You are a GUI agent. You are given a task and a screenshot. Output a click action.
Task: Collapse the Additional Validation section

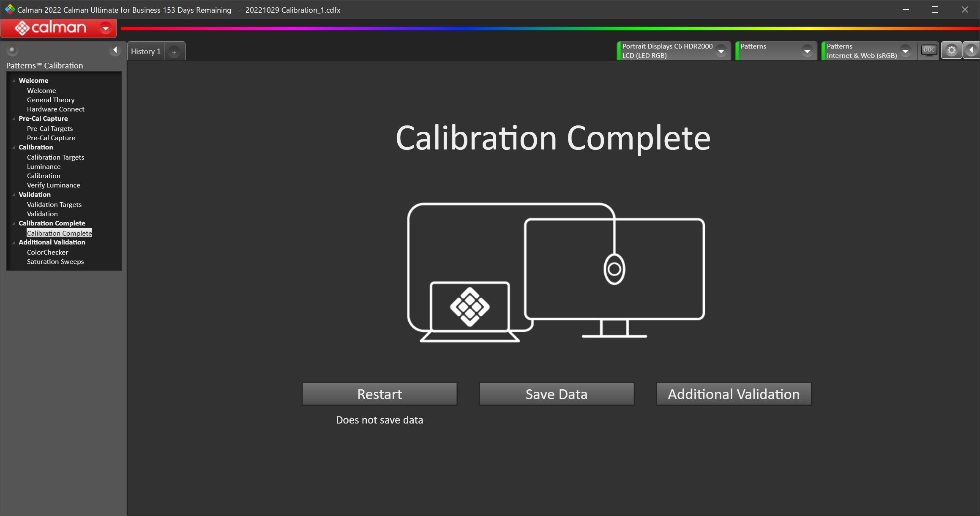[x=14, y=242]
